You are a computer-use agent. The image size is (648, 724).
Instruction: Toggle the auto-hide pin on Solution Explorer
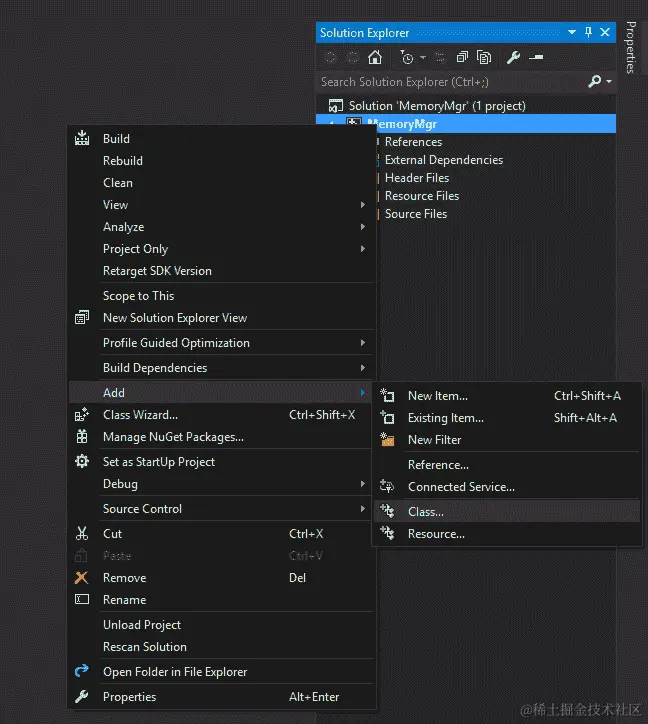click(588, 32)
